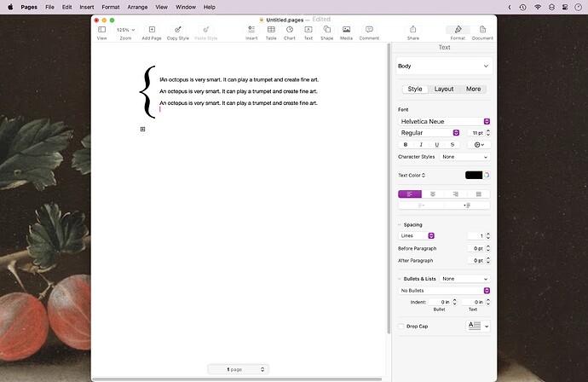Open Time Machine menu bar icon
Screen dimensions: 588x382
click(522, 7)
